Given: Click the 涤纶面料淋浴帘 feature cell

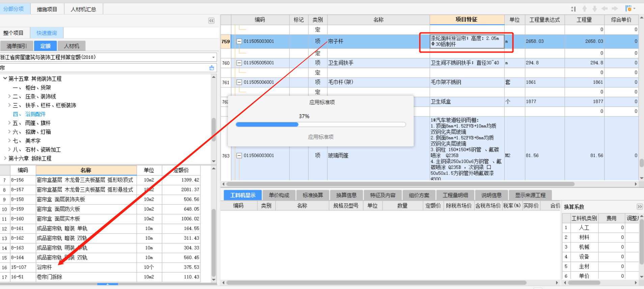Looking at the screenshot, I should (x=467, y=41).
